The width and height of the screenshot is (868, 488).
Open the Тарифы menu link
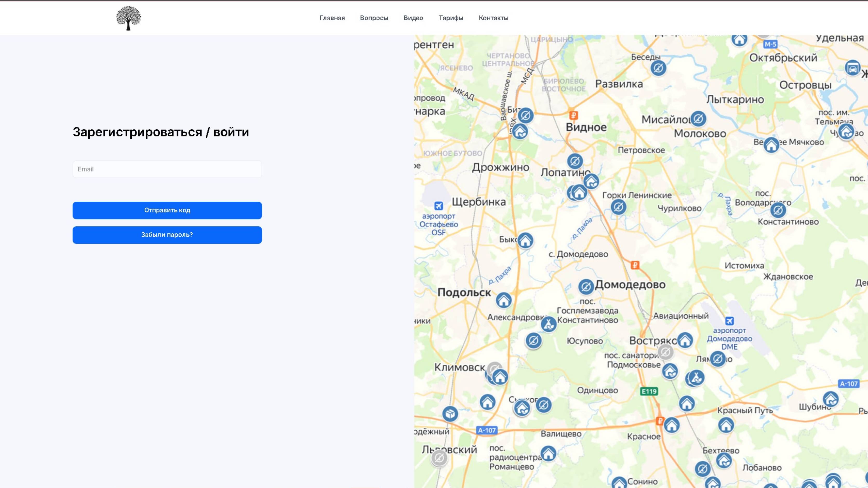(x=451, y=18)
